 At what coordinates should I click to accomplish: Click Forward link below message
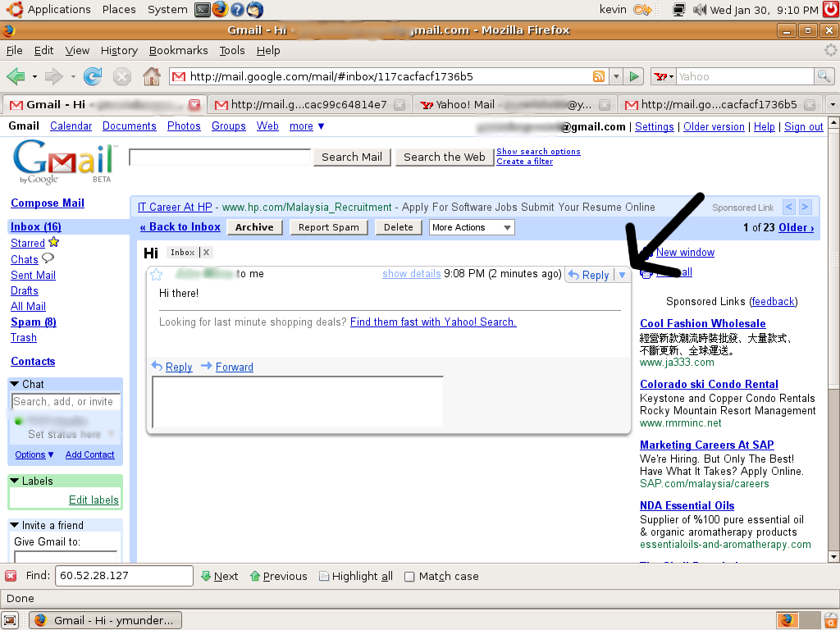pos(234,367)
